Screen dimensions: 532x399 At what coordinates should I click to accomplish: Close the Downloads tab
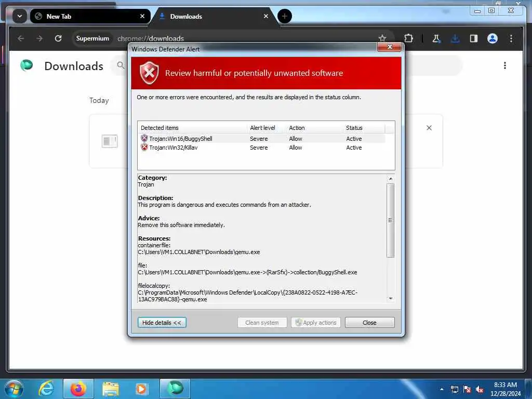point(265,16)
